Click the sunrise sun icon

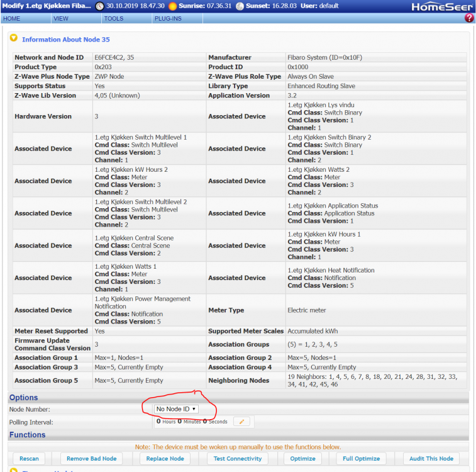tap(172, 6)
